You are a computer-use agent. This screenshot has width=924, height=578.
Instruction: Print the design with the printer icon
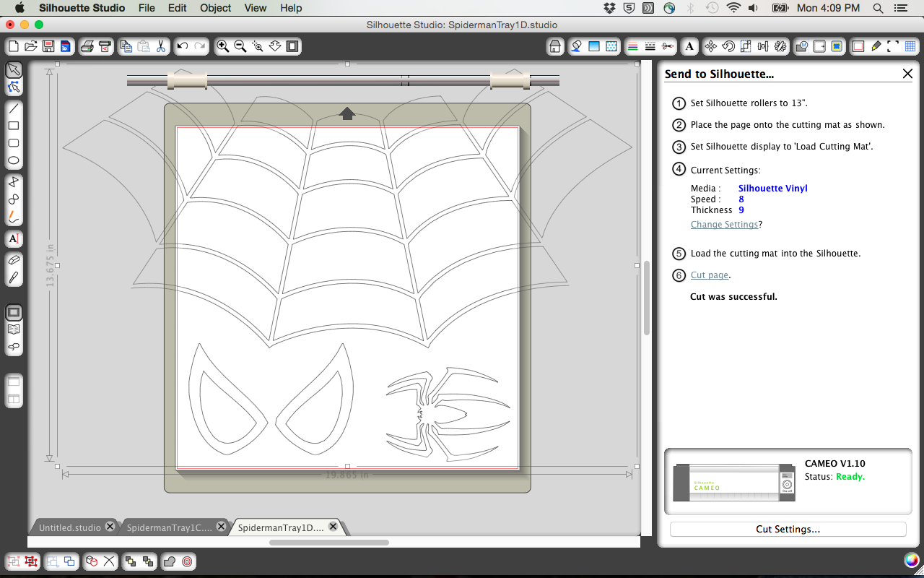click(x=87, y=46)
